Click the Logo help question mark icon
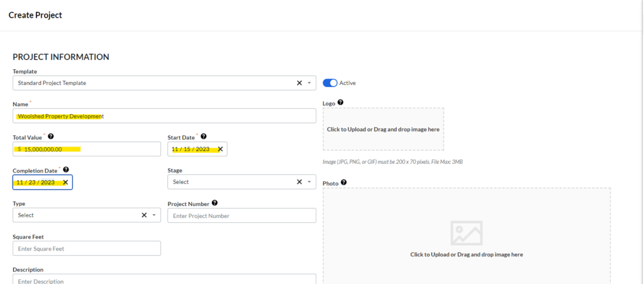The width and height of the screenshot is (644, 284). [x=340, y=102]
